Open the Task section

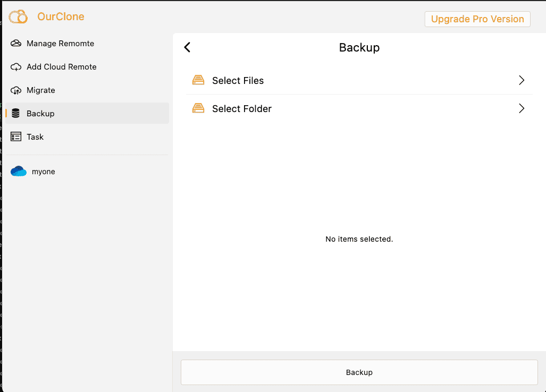[x=87, y=137]
